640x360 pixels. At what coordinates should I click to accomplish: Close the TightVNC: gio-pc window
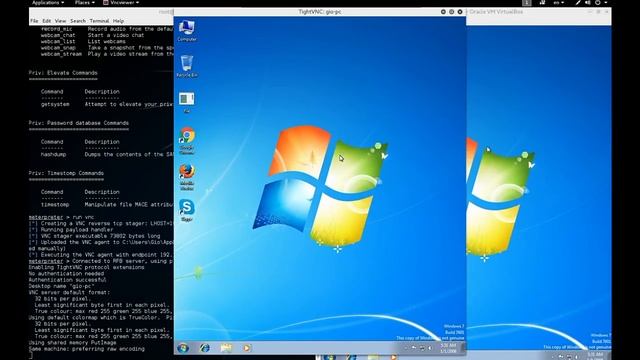[460, 12]
